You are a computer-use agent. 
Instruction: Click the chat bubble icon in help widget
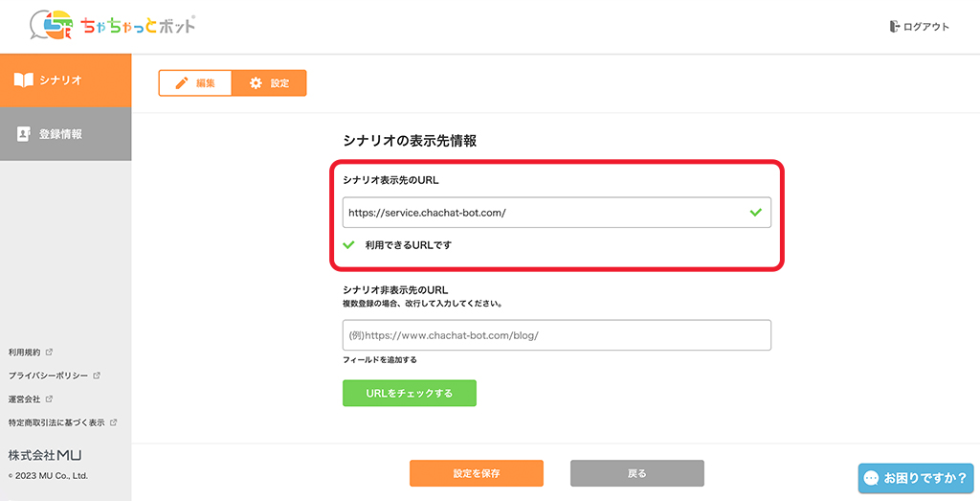871,478
